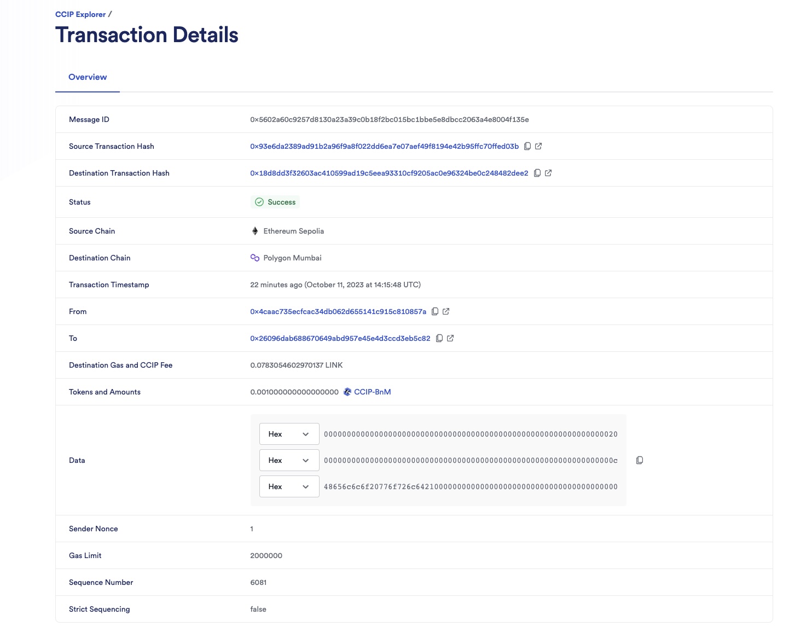Screen dimensions: 812x644
Task: Copy the Data payload
Action: 640,460
